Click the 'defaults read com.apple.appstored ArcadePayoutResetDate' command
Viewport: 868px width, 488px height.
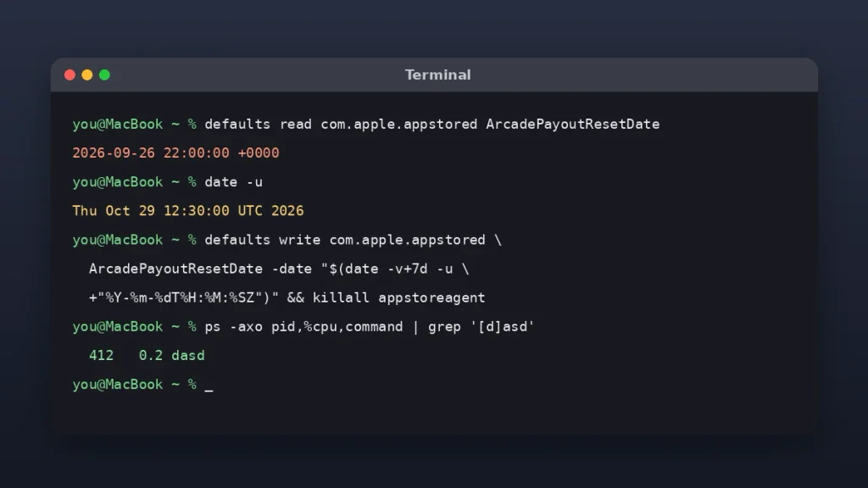point(431,124)
